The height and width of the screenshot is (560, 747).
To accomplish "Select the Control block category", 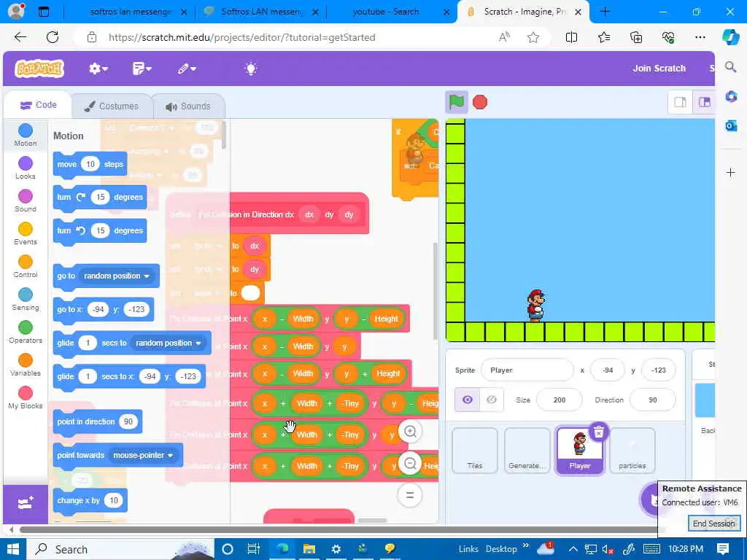I will (x=26, y=267).
